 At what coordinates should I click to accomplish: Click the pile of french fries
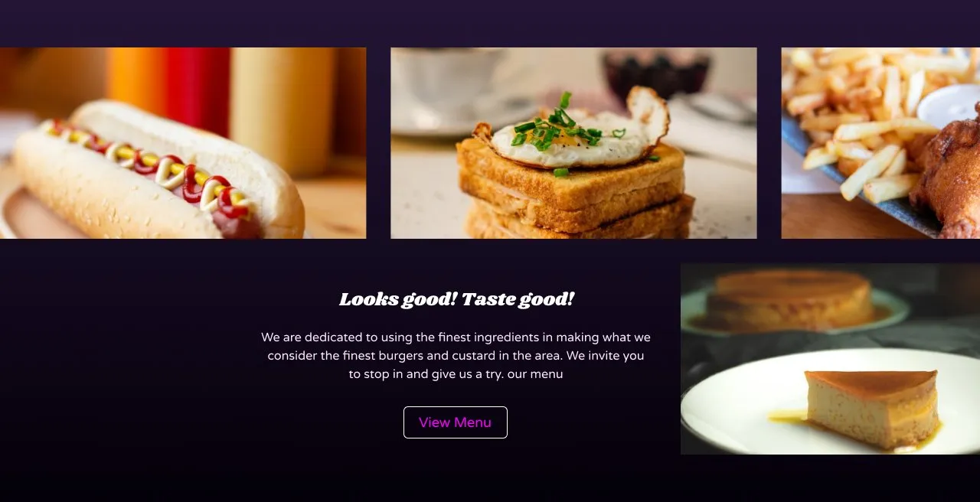click(x=854, y=115)
